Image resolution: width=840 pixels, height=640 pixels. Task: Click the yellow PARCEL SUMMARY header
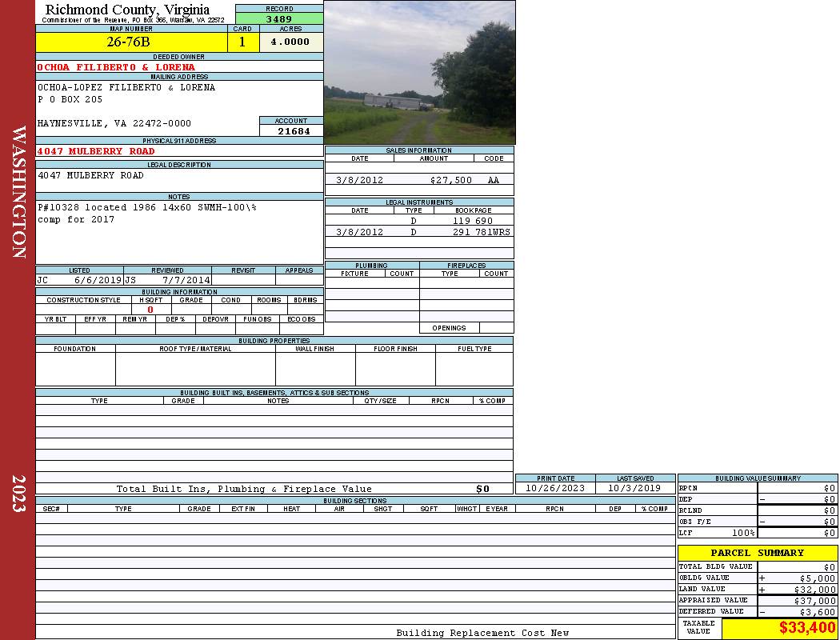(757, 553)
